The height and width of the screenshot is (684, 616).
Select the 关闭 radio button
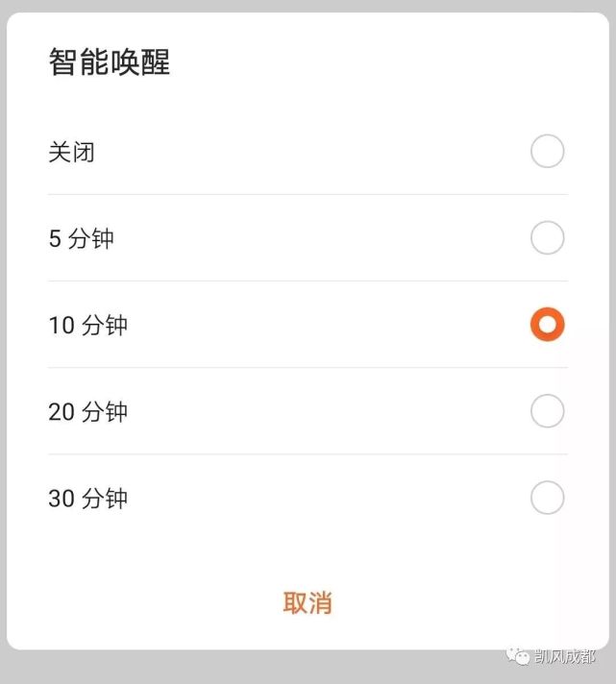[x=547, y=151]
